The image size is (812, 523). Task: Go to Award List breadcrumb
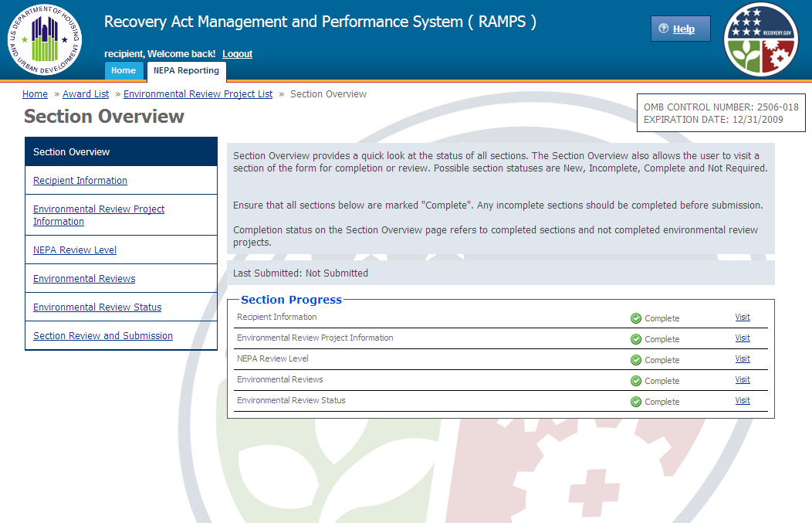(x=86, y=94)
